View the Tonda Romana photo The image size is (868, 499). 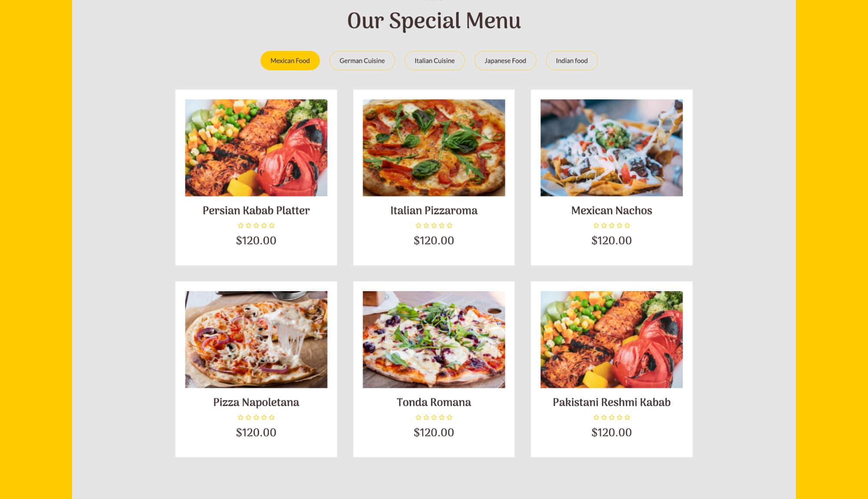tap(434, 340)
